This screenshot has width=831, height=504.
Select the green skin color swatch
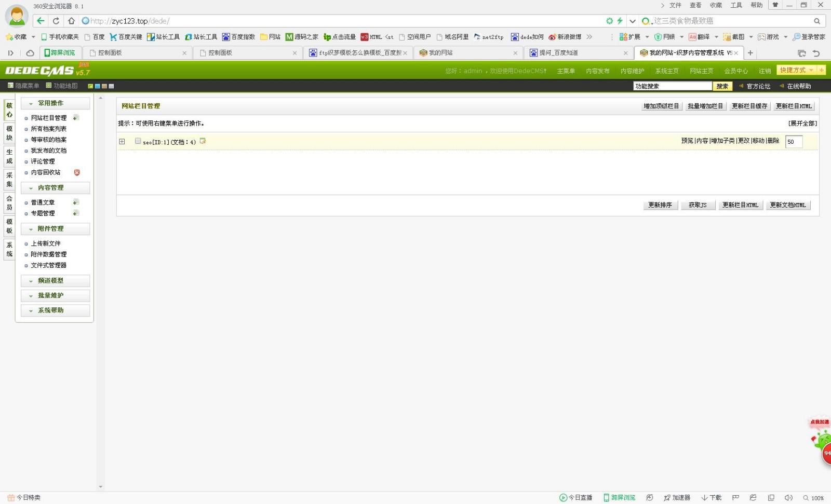[90, 86]
